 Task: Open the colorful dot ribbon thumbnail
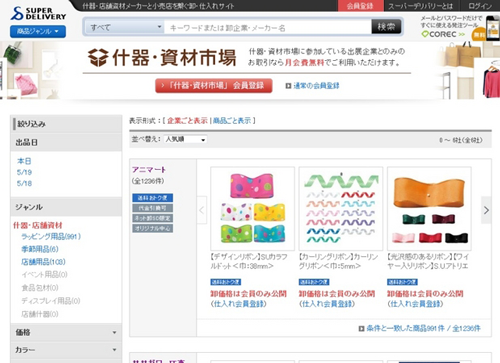(253, 209)
